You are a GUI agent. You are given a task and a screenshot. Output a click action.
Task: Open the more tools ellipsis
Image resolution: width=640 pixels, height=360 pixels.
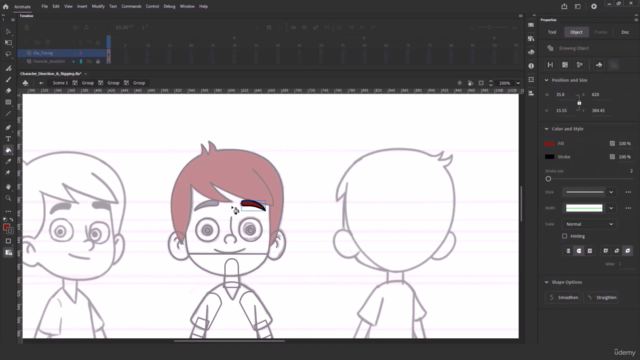point(8,211)
